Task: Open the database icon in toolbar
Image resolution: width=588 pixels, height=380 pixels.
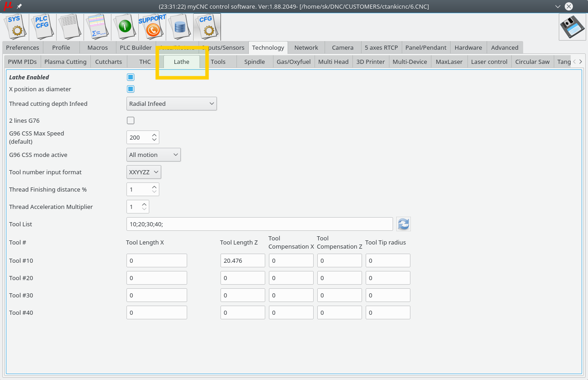Action: (179, 26)
